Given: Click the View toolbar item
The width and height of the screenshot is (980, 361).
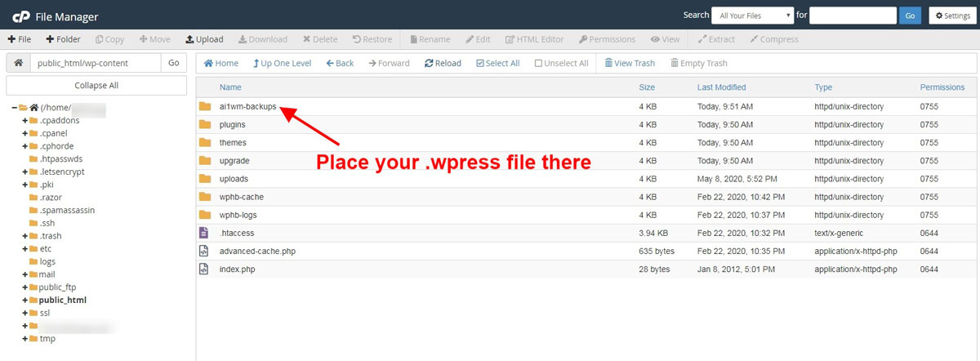Looking at the screenshot, I should click(x=665, y=39).
